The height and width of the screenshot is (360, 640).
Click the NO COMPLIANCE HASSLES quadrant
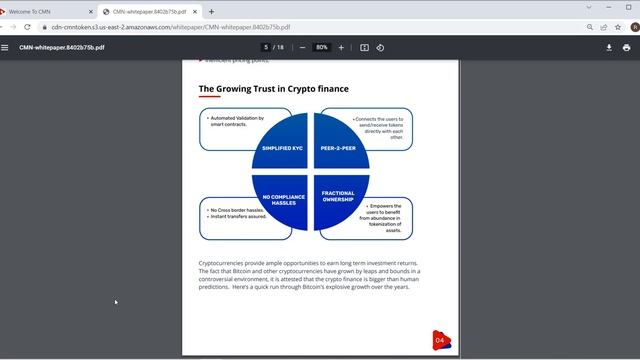[x=281, y=202]
